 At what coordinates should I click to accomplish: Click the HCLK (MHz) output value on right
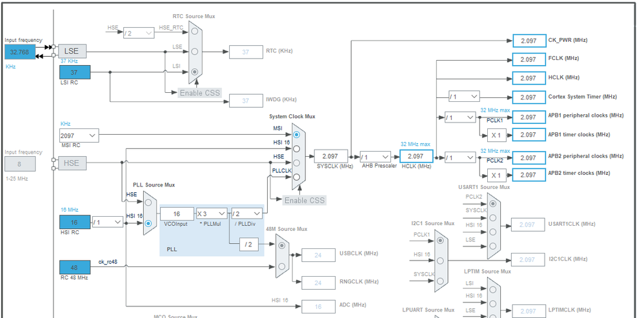point(529,78)
